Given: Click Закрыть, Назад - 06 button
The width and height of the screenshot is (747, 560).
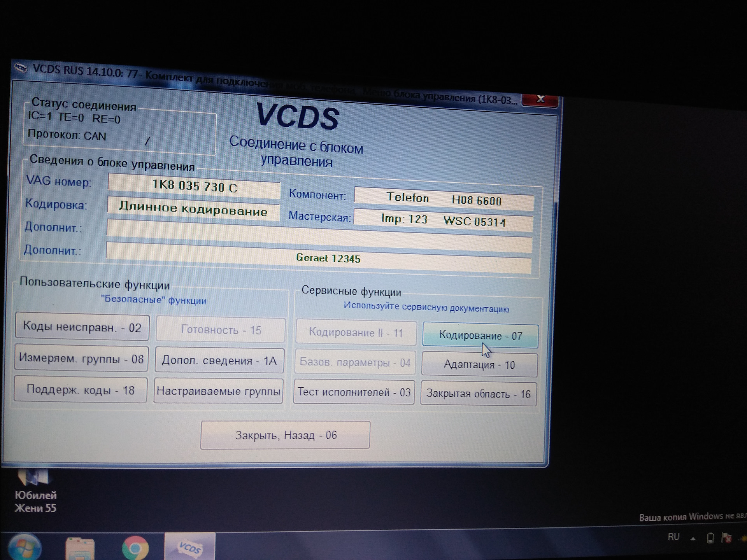Looking at the screenshot, I should 285,435.
